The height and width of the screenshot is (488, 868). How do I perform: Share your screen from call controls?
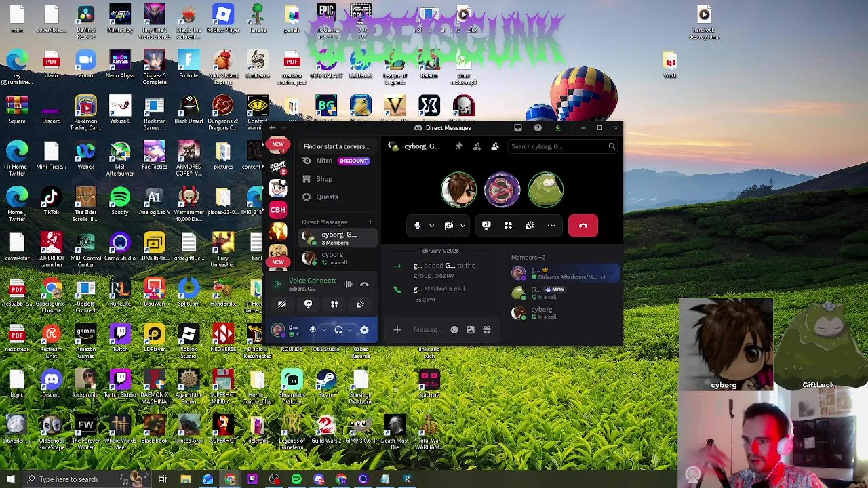tap(486, 226)
